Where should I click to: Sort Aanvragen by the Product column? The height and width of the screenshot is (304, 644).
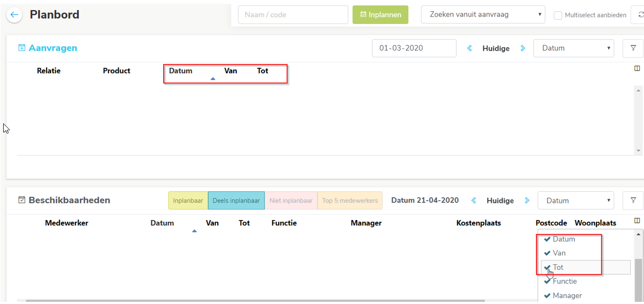coord(117,71)
